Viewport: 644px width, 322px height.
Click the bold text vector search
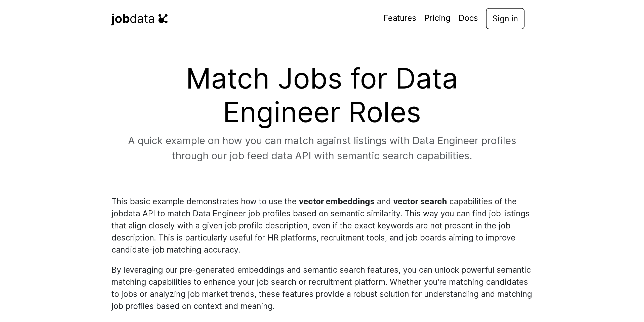(420, 201)
